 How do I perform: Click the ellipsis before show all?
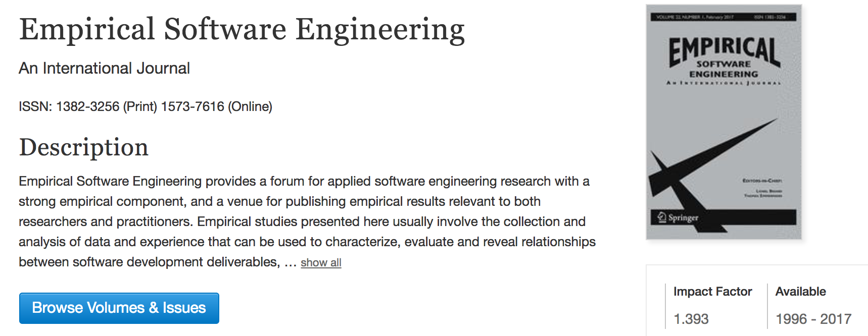(290, 263)
